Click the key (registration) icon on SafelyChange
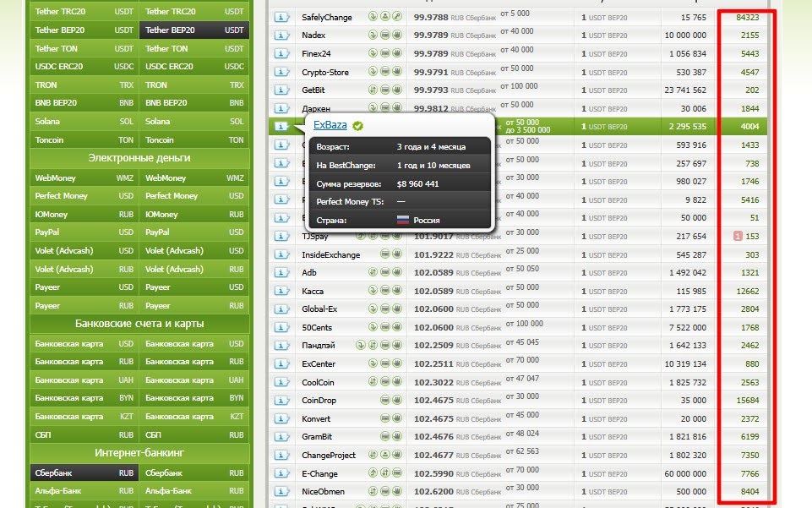This screenshot has width=812, height=508. tap(397, 17)
